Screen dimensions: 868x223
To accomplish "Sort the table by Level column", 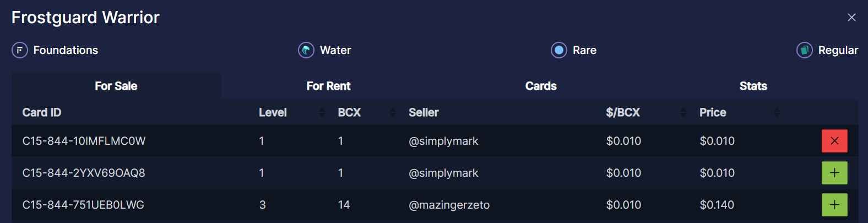I will (x=322, y=112).
